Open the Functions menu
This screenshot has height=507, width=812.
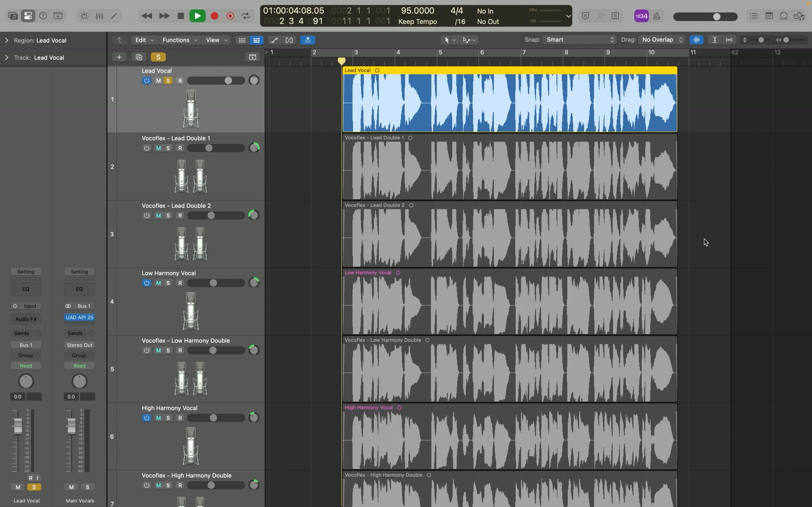180,40
